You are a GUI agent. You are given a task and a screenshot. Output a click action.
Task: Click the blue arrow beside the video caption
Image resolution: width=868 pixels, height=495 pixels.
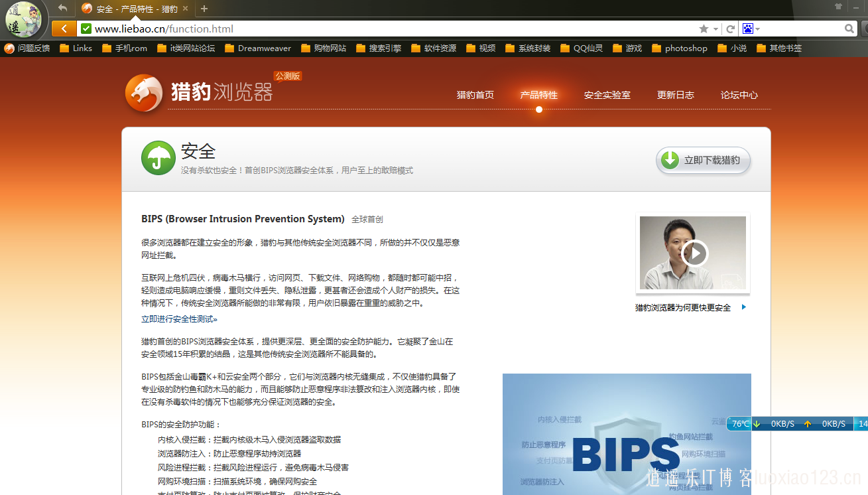(744, 307)
